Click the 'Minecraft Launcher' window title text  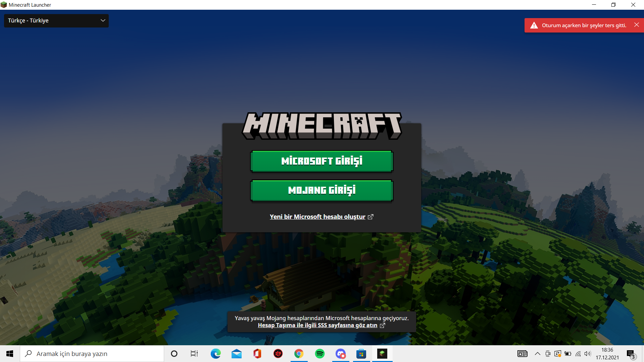tap(30, 5)
